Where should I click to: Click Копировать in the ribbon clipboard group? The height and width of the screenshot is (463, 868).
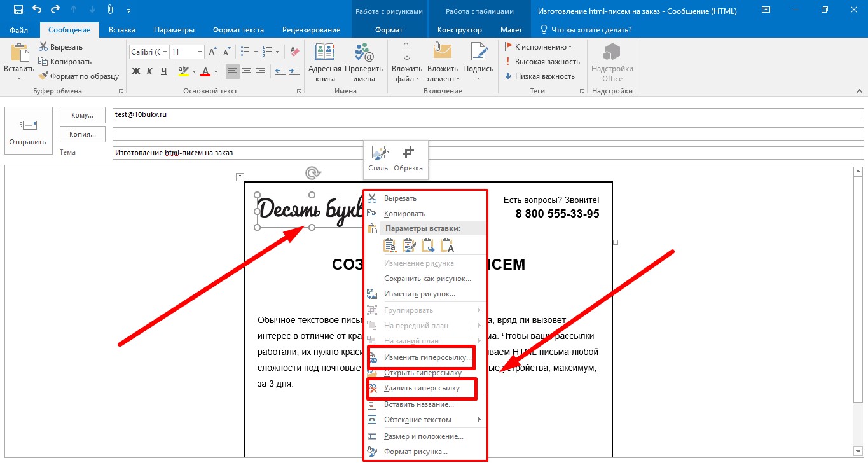[65, 62]
